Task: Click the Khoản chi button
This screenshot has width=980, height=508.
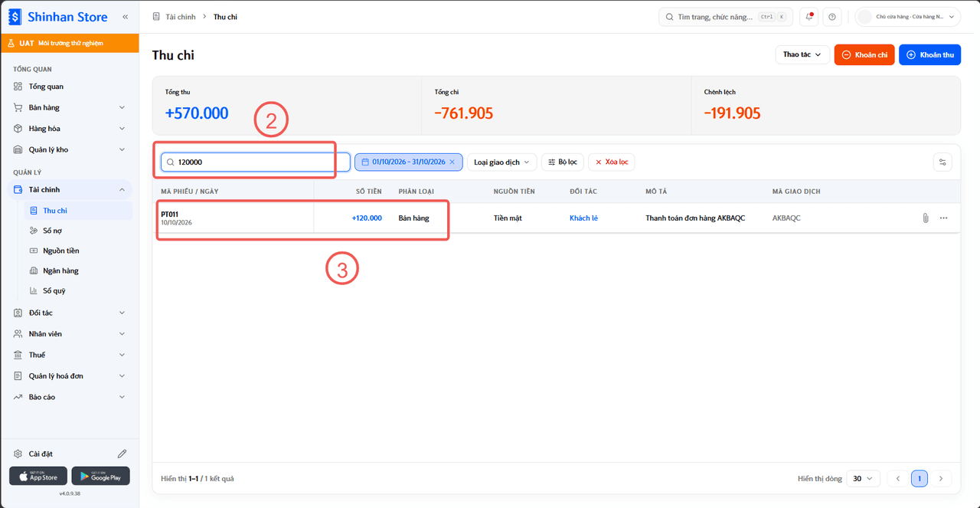Action: (x=864, y=54)
